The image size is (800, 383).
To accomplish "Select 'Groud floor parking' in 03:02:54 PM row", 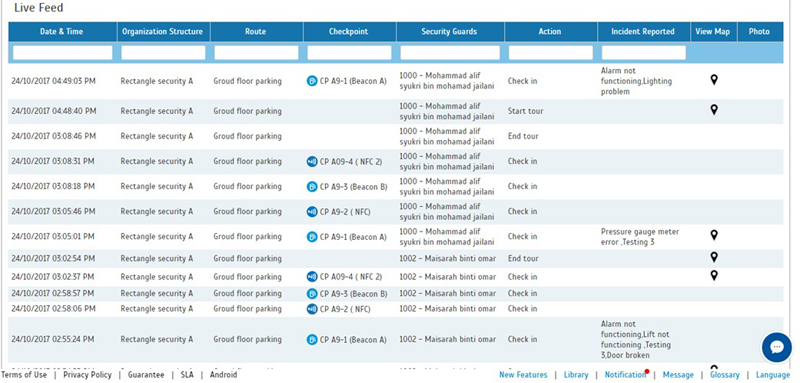I will (247, 259).
